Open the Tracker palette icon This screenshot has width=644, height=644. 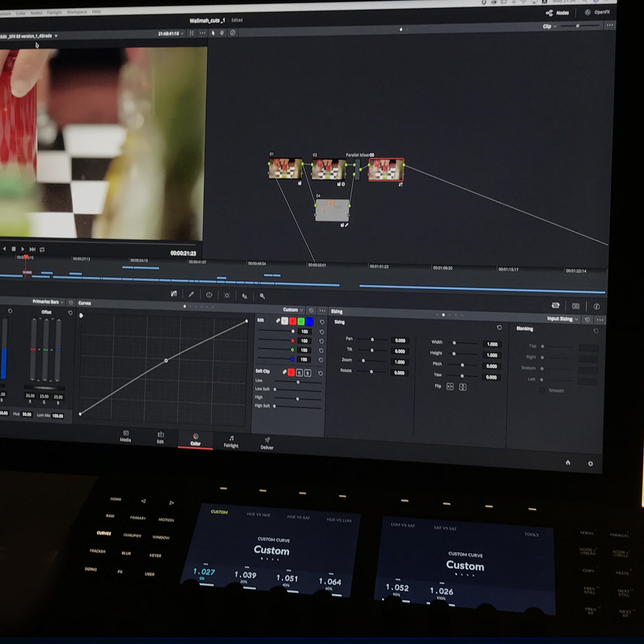[226, 296]
